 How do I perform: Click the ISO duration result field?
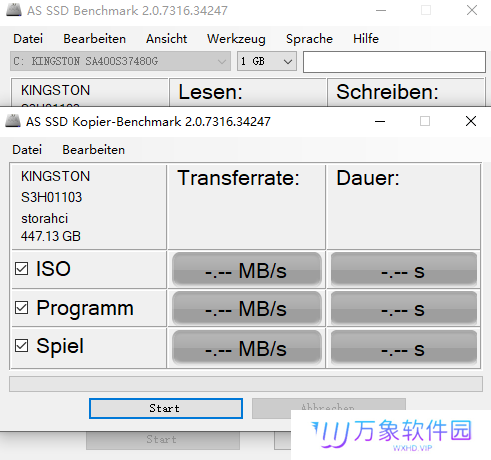click(404, 269)
